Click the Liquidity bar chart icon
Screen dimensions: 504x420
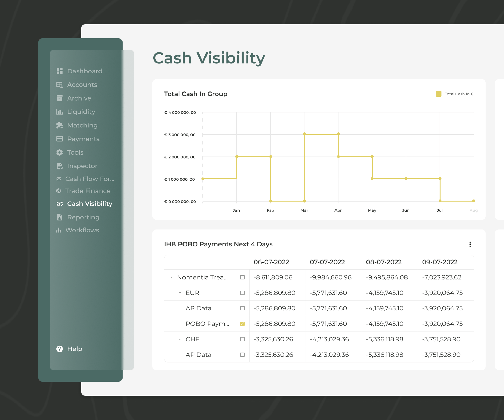(x=59, y=112)
